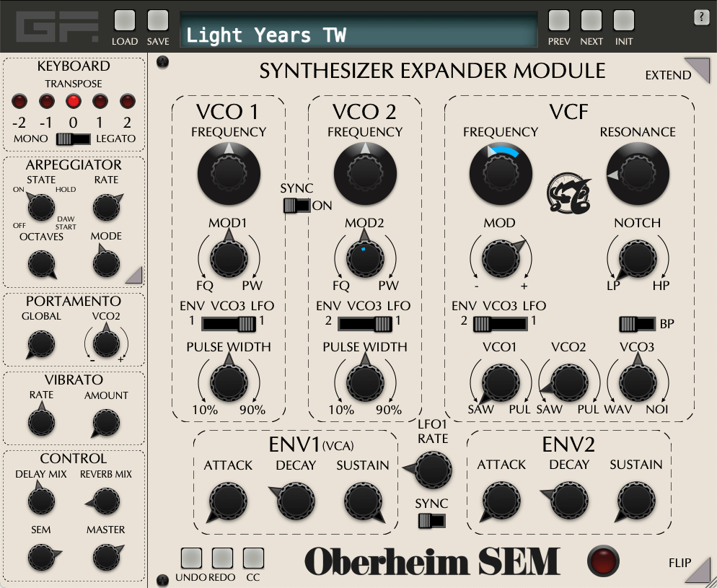Load the NEXT preset
The height and width of the screenshot is (588, 717).
coord(591,21)
